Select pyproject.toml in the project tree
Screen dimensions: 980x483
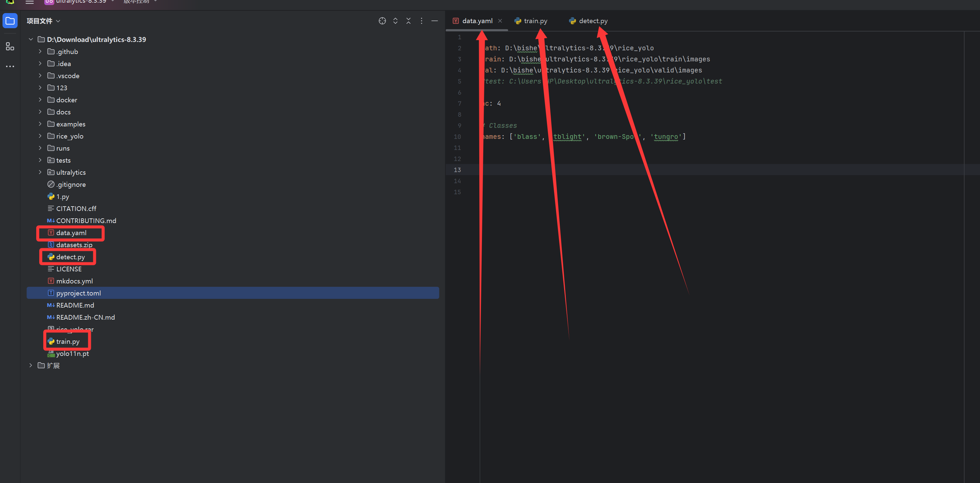point(78,293)
